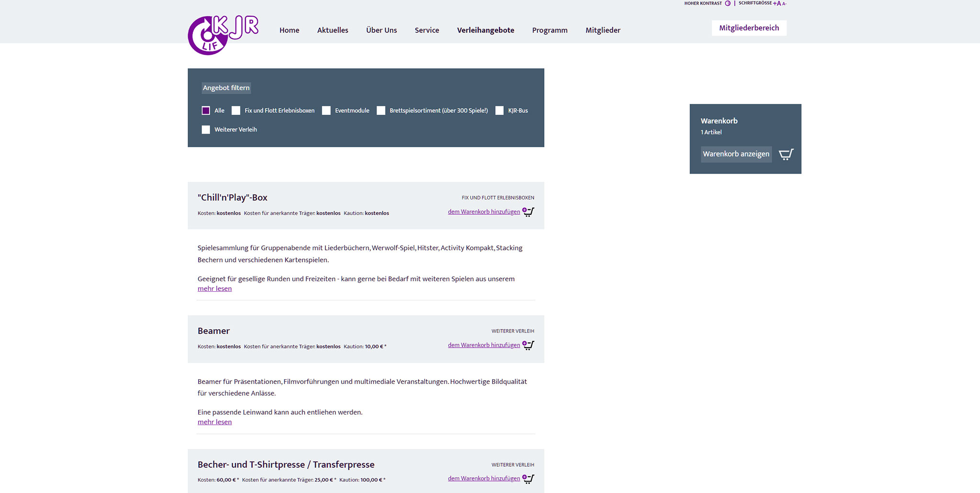Tick the Weiterer Verleih checkbox
Screen dimensions: 980x493
206,130
